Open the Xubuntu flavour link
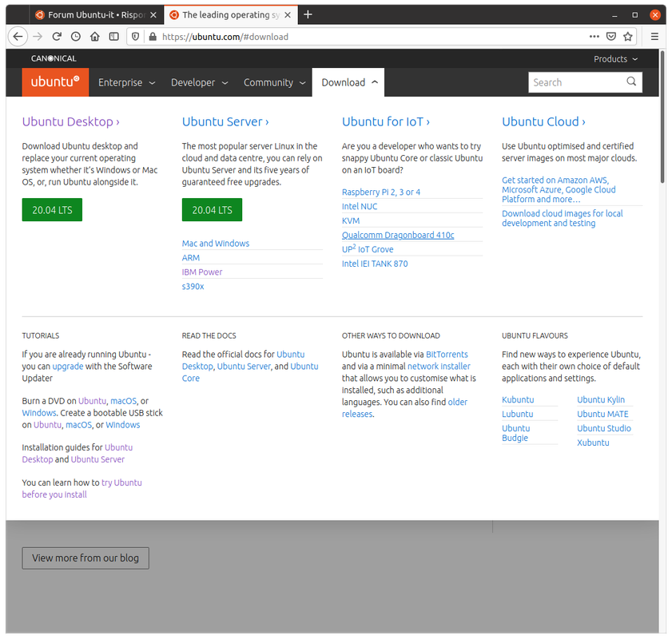 [593, 443]
